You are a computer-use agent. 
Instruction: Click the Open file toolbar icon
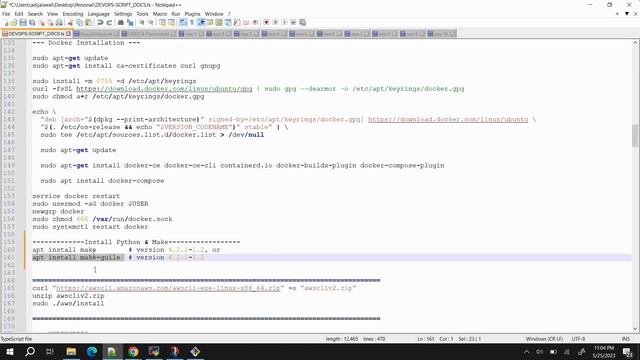tap(14, 22)
